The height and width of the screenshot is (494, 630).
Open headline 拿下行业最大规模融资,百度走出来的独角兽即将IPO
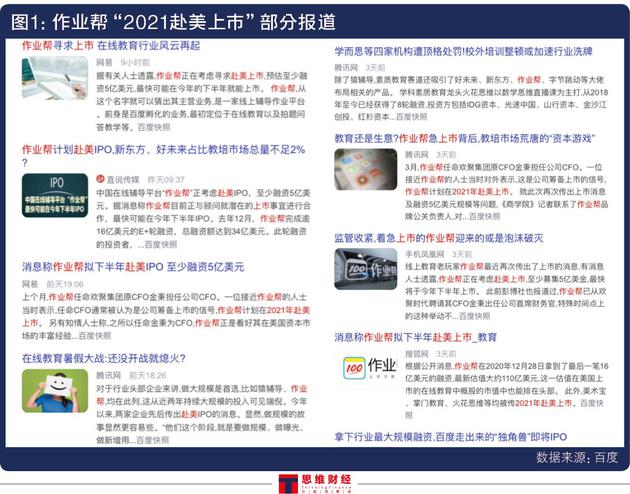click(450, 437)
